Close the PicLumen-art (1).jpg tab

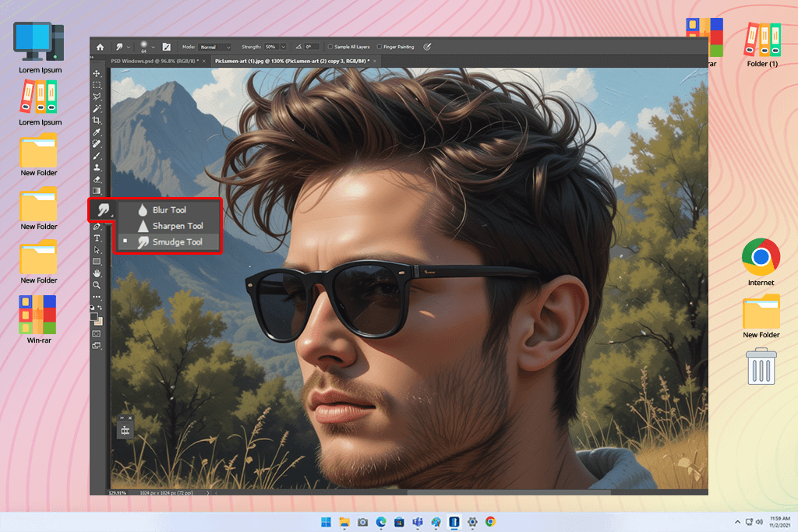click(375, 61)
